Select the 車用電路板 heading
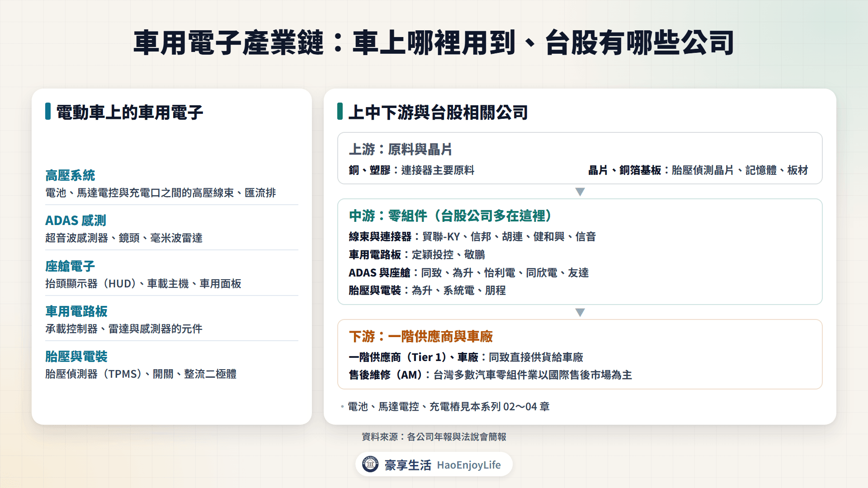The height and width of the screenshot is (488, 868). [x=76, y=311]
